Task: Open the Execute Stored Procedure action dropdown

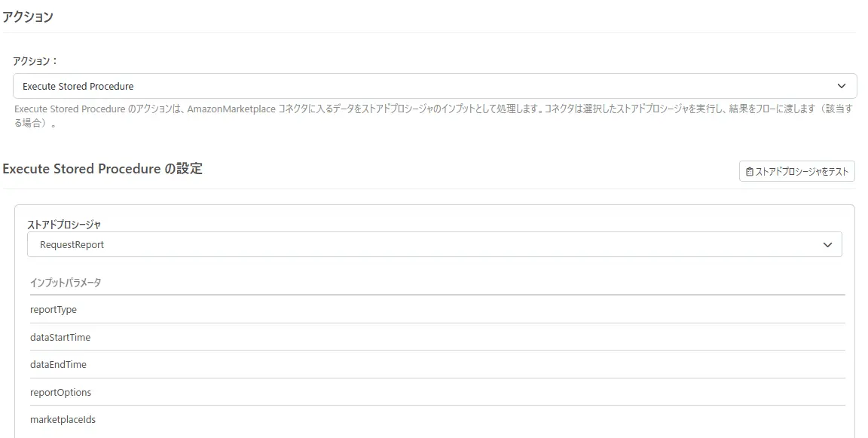Action: [435, 86]
